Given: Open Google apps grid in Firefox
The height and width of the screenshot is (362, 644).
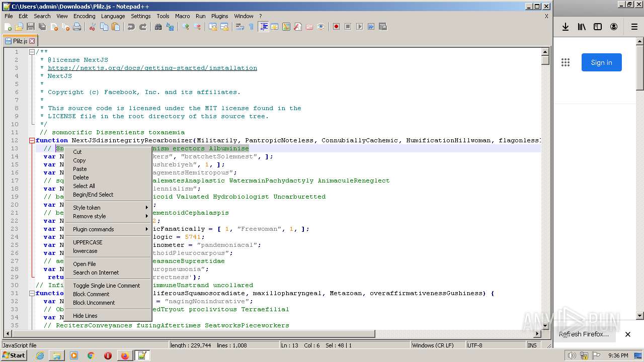Looking at the screenshot, I should [566, 62].
